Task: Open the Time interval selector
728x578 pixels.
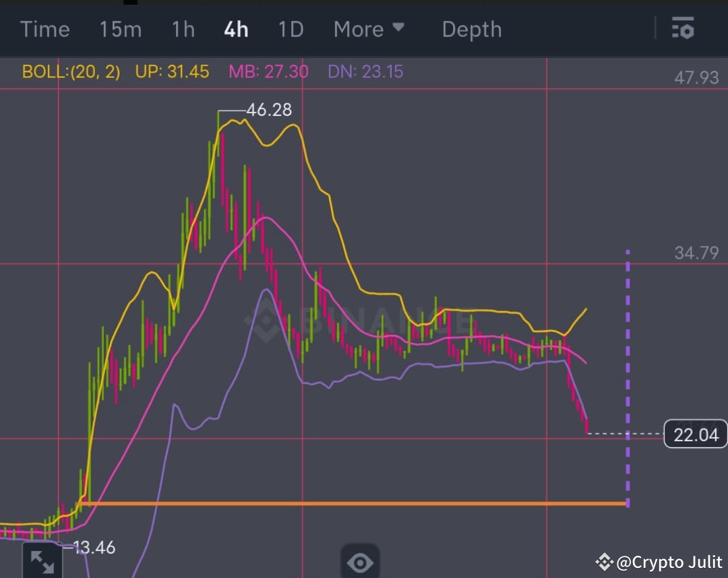Action: point(44,29)
